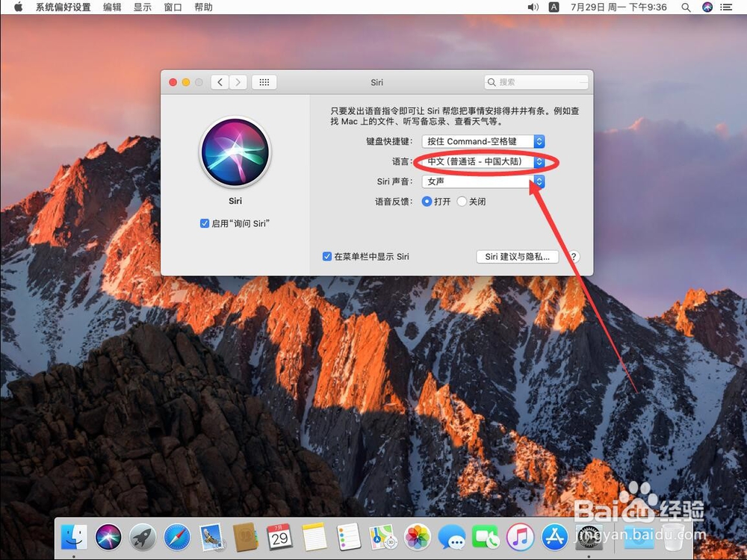Go forward with the right chevron

coord(238,82)
